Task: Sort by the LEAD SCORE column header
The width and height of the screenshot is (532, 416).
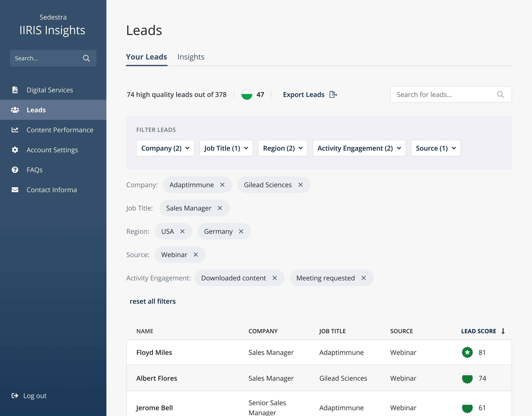Action: point(478,331)
